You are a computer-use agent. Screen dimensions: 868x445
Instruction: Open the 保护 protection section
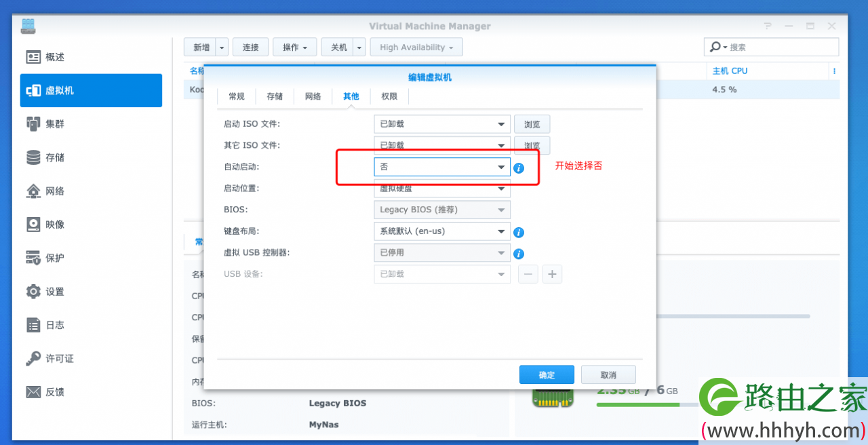click(91, 258)
